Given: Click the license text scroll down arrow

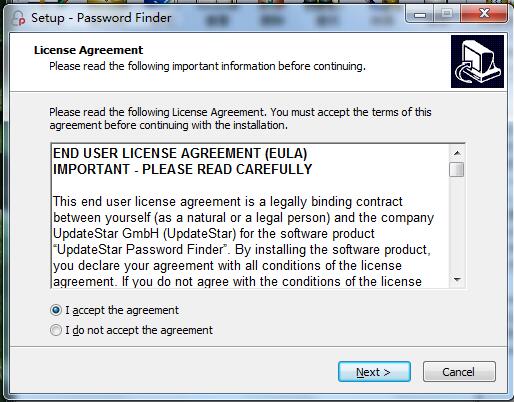Looking at the screenshot, I should 457,279.
